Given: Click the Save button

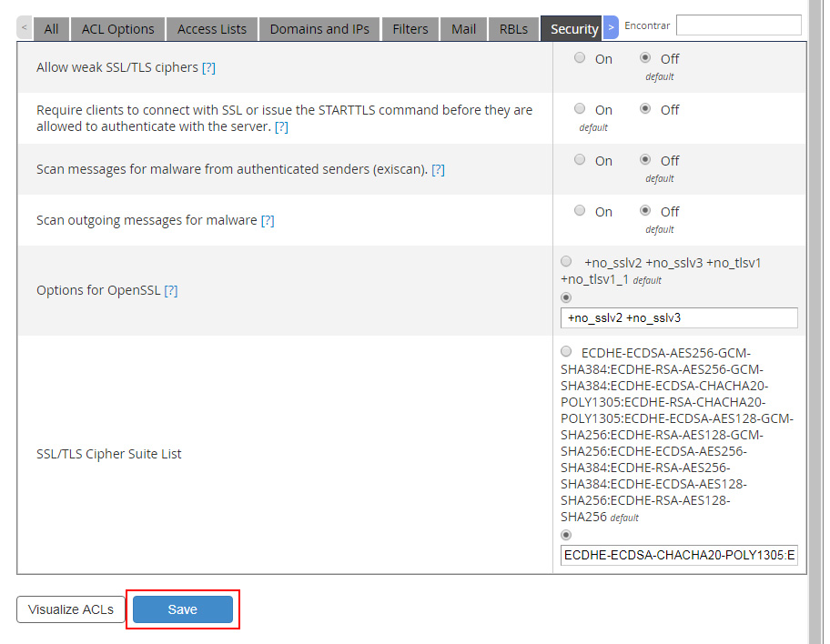Looking at the screenshot, I should [x=183, y=609].
